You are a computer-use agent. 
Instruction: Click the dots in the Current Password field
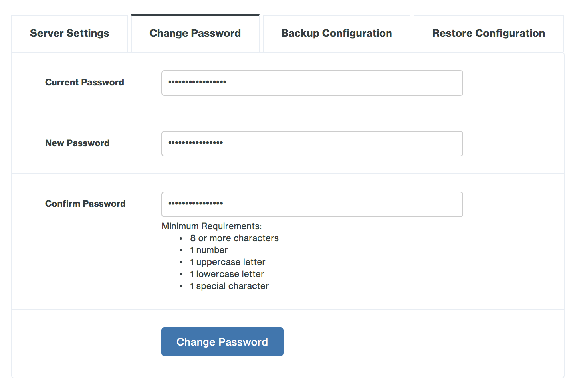tap(194, 82)
